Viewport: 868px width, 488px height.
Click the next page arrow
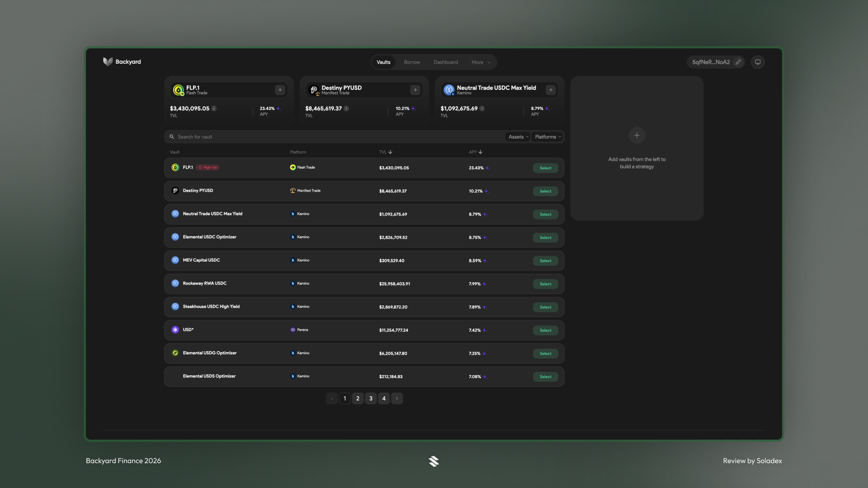point(397,399)
